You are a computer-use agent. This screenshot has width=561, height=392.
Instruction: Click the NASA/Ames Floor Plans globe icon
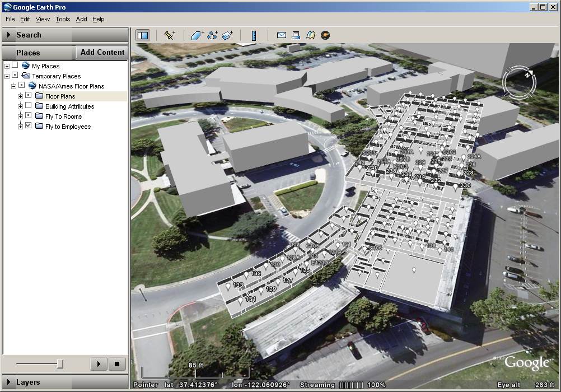point(32,86)
